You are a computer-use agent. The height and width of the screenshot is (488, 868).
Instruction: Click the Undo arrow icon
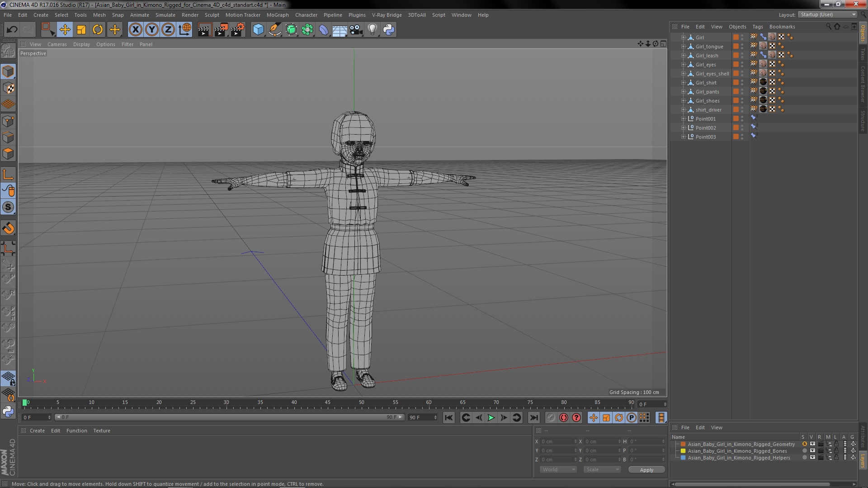12,30
